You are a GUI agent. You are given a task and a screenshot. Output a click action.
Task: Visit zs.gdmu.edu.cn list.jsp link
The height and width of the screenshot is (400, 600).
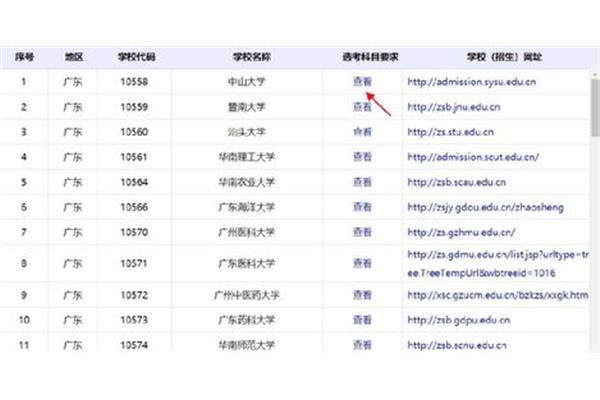(x=498, y=264)
